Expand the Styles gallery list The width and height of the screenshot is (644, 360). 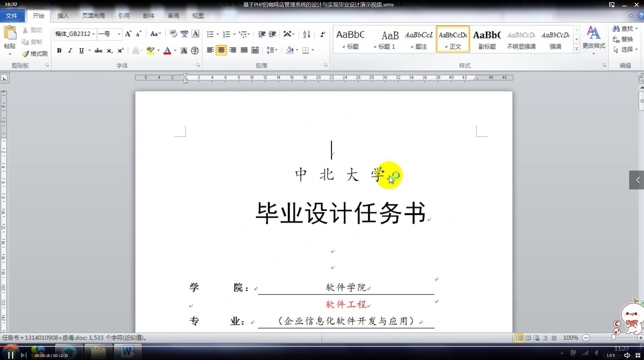coord(576,49)
